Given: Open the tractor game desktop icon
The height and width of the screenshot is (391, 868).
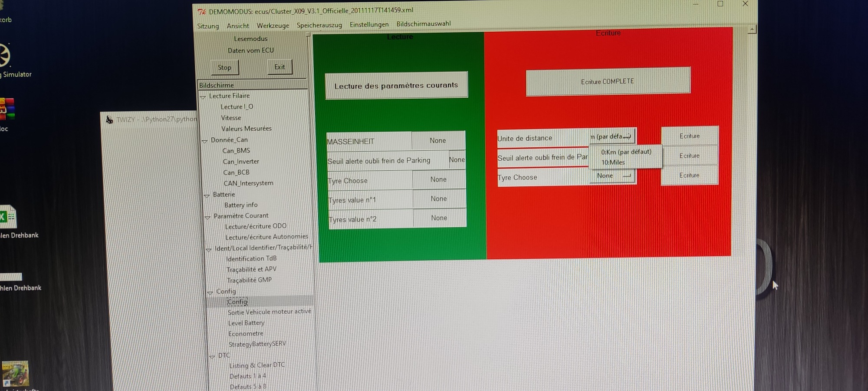Looking at the screenshot, I should coord(15,374).
